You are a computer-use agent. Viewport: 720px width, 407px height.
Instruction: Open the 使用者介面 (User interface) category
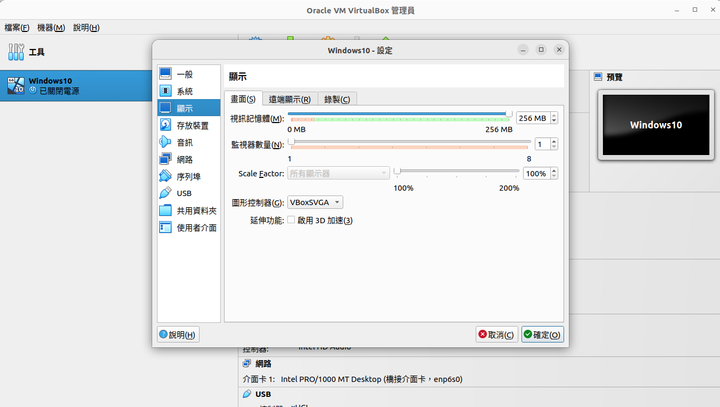(x=188, y=227)
